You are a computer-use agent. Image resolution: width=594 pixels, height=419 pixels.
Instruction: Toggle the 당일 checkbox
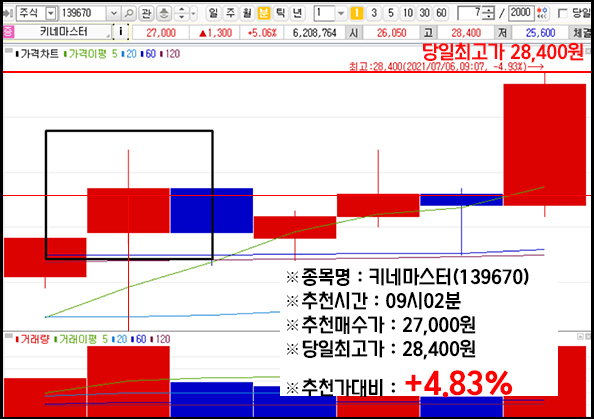pos(563,14)
